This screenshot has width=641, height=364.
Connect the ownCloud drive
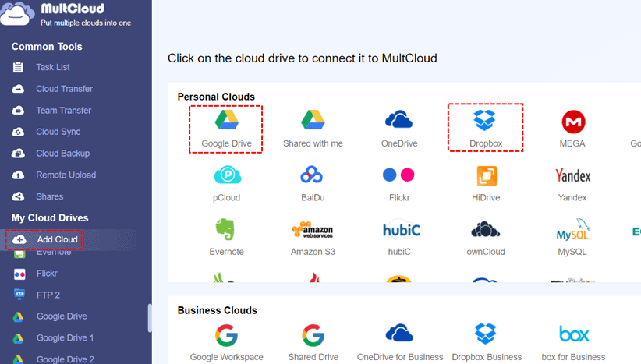coord(486,238)
